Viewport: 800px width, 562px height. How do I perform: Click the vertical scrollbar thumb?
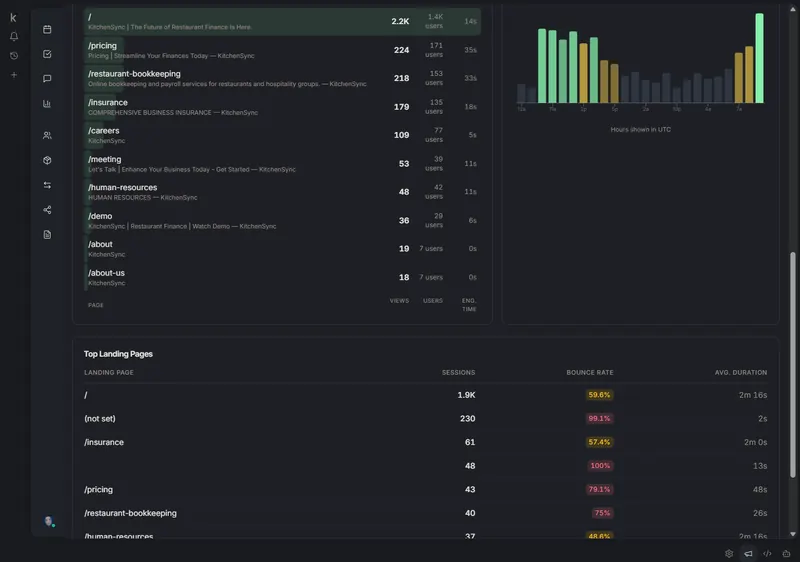[793, 365]
